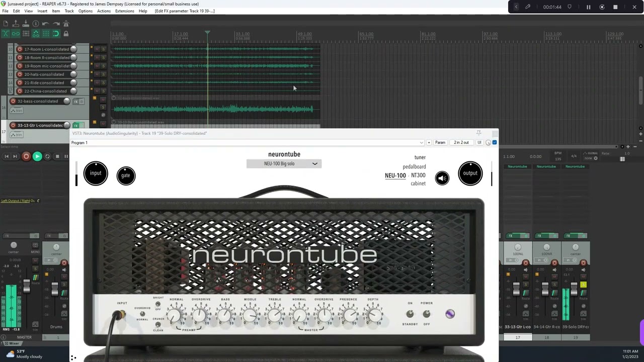Image resolution: width=644 pixels, height=362 pixels.
Task: Click the plus button beside Program dropdown
Action: point(429,143)
